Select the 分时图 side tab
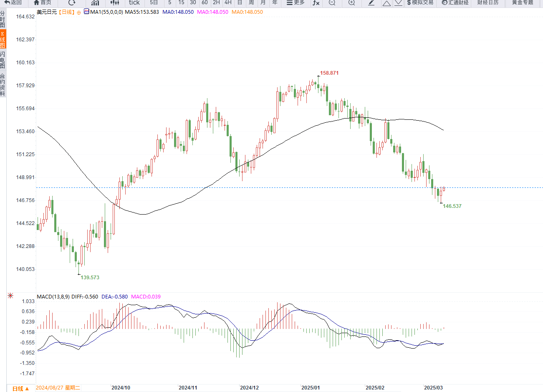Screen dimensions: 543x392 tap(3, 19)
